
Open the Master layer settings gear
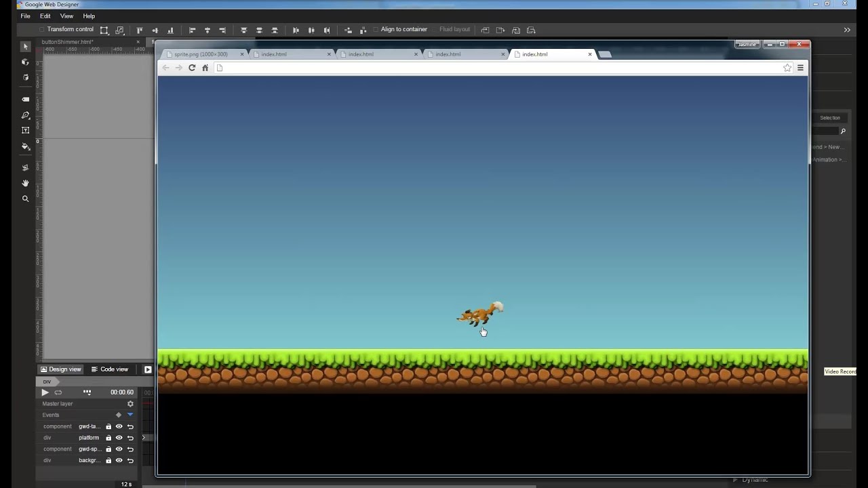coord(131,404)
